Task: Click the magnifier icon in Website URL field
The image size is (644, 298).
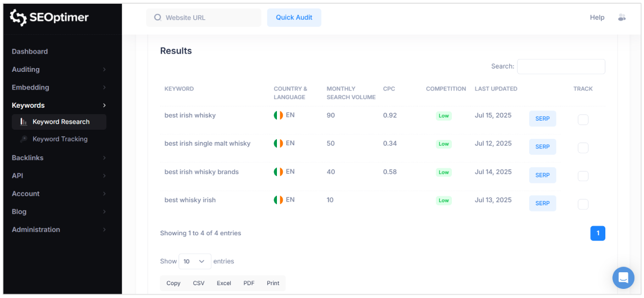Action: click(x=158, y=17)
